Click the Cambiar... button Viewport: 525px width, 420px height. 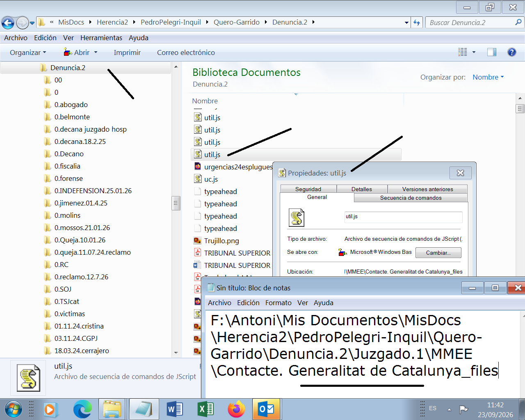pyautogui.click(x=438, y=253)
